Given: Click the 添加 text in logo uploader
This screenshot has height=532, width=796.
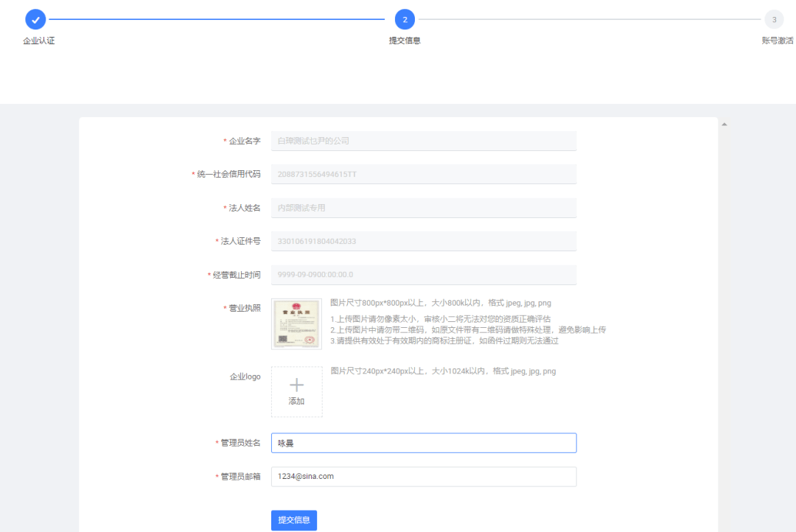Looking at the screenshot, I should (x=296, y=402).
